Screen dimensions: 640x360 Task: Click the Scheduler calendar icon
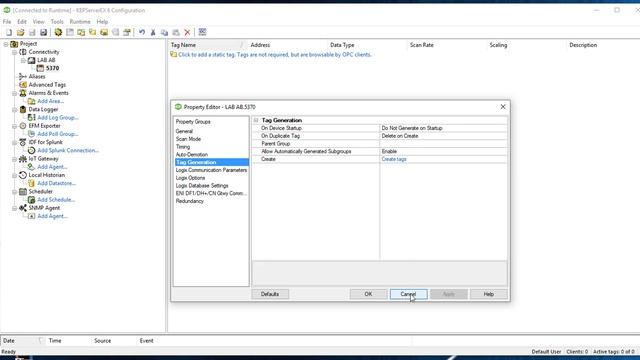pos(23,191)
